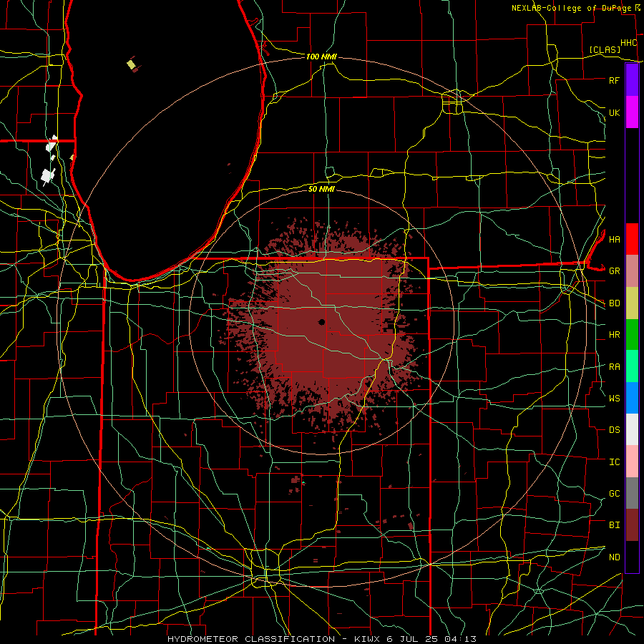Click the RF legend label
The image size is (644, 644).
[x=614, y=80]
